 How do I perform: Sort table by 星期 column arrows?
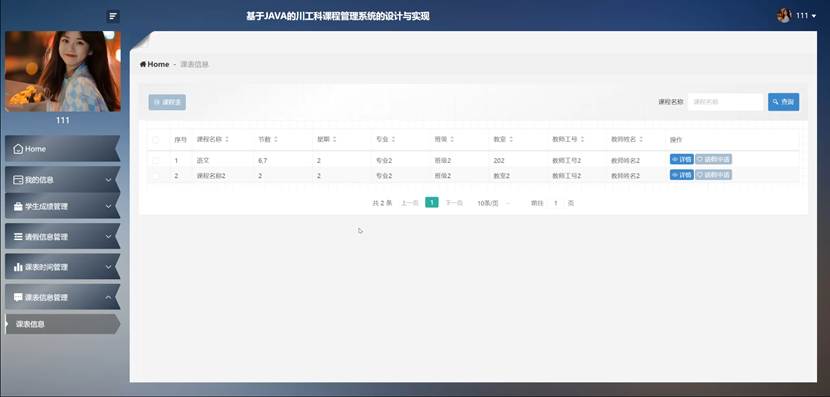pos(335,139)
